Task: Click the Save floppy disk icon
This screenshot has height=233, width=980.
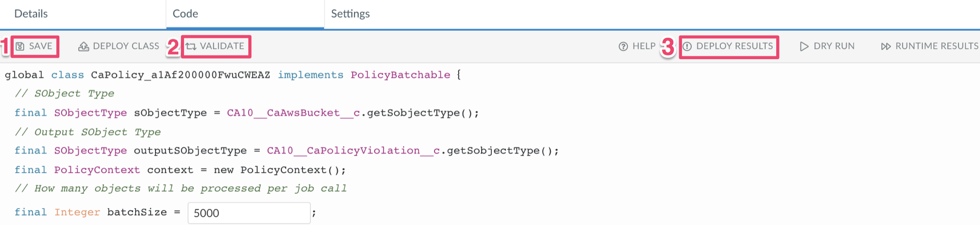Action: click(20, 46)
